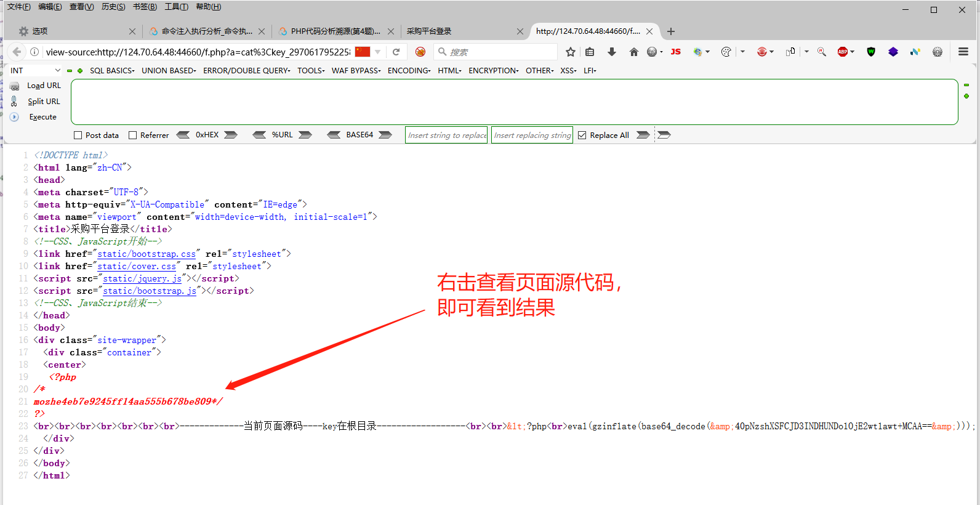
Task: Click the Load URL button
Action: [x=44, y=86]
